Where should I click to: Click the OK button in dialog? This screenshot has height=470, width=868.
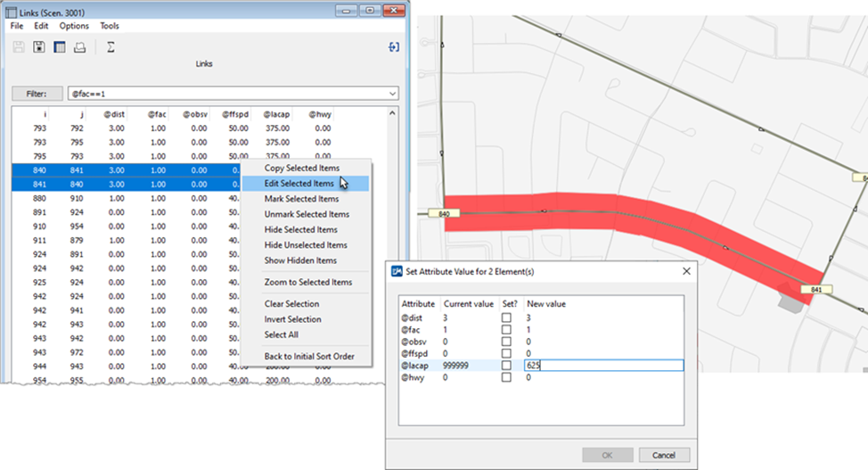[607, 455]
